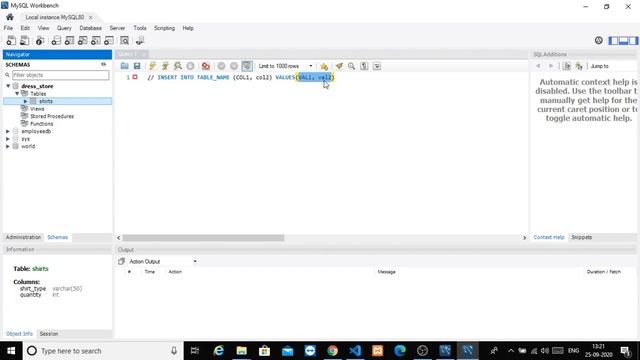
Task: Collapse the dress_store schema node
Action: (8, 86)
